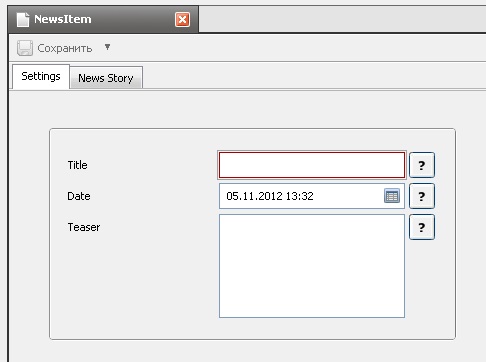
Task: Click the Date field label
Action: [x=79, y=196]
